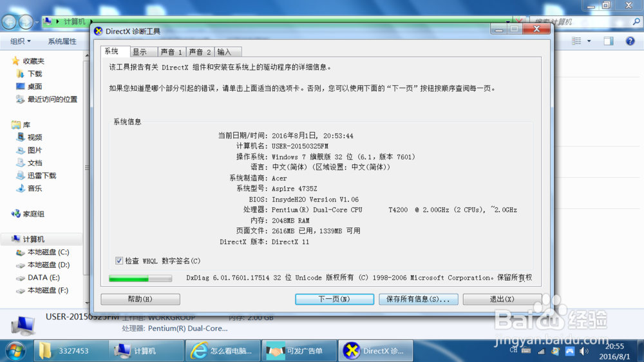Open 本地磁盘 (C:) drive
This screenshot has height=362, width=644.
pos(48,252)
